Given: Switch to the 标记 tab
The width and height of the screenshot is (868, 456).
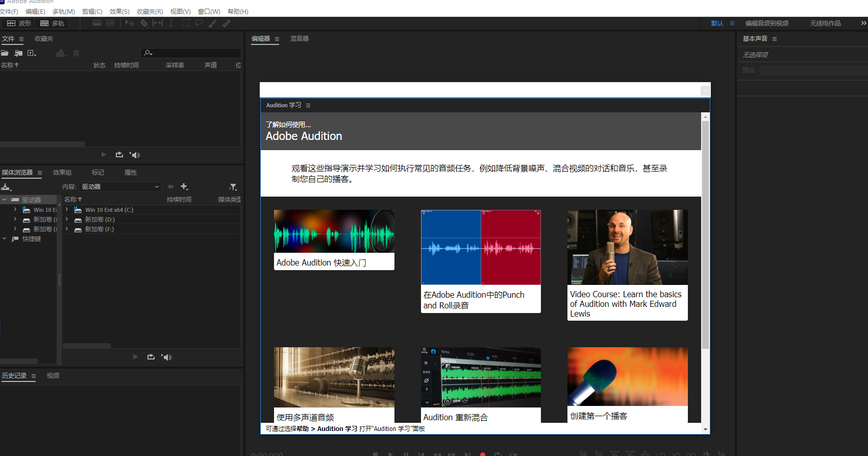Looking at the screenshot, I should pyautogui.click(x=98, y=173).
